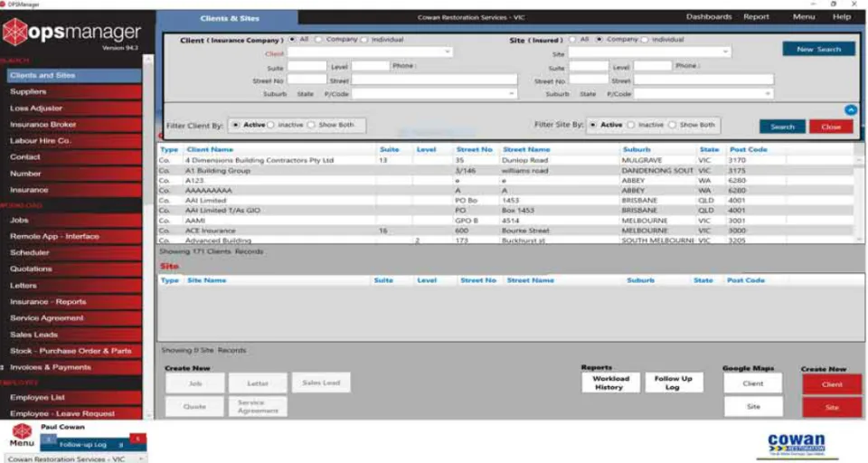Viewport: 868px width, 463px height.
Task: Open the top Menu item
Action: 803,16
